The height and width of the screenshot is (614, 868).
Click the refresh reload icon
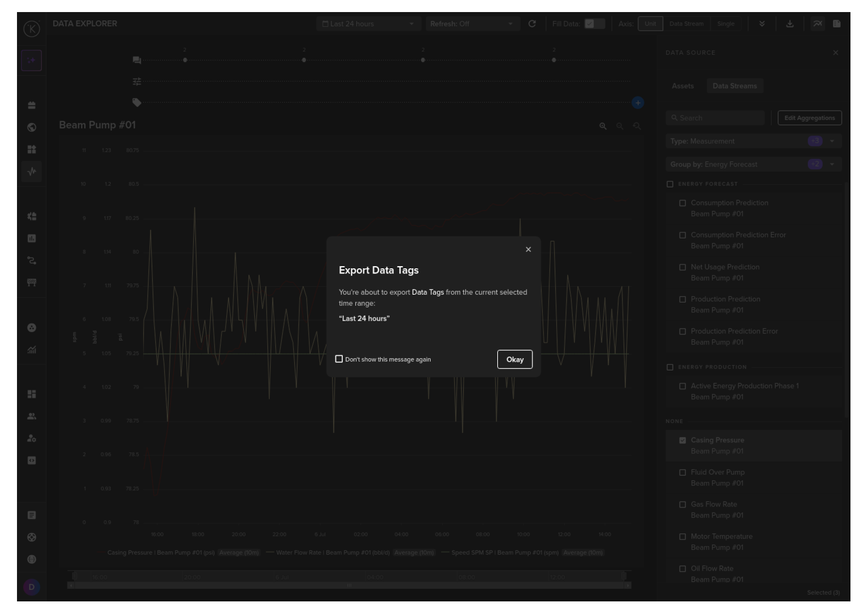(532, 24)
